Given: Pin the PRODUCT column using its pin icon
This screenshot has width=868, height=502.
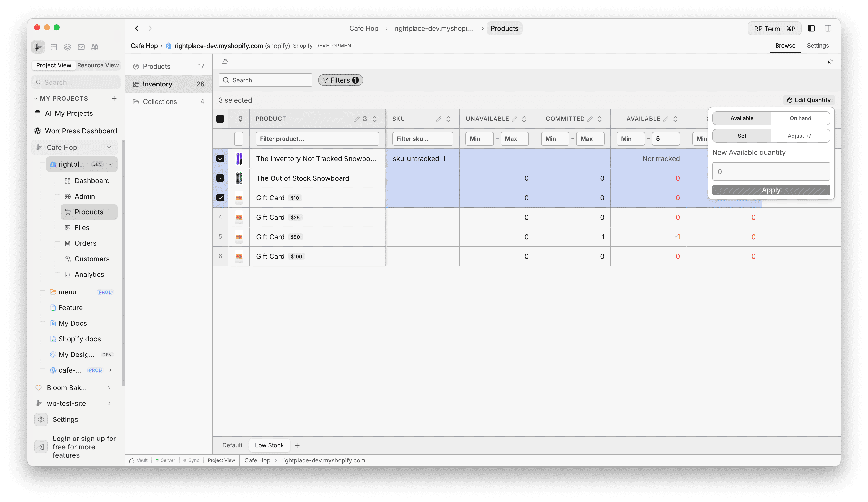Looking at the screenshot, I should pyautogui.click(x=365, y=119).
